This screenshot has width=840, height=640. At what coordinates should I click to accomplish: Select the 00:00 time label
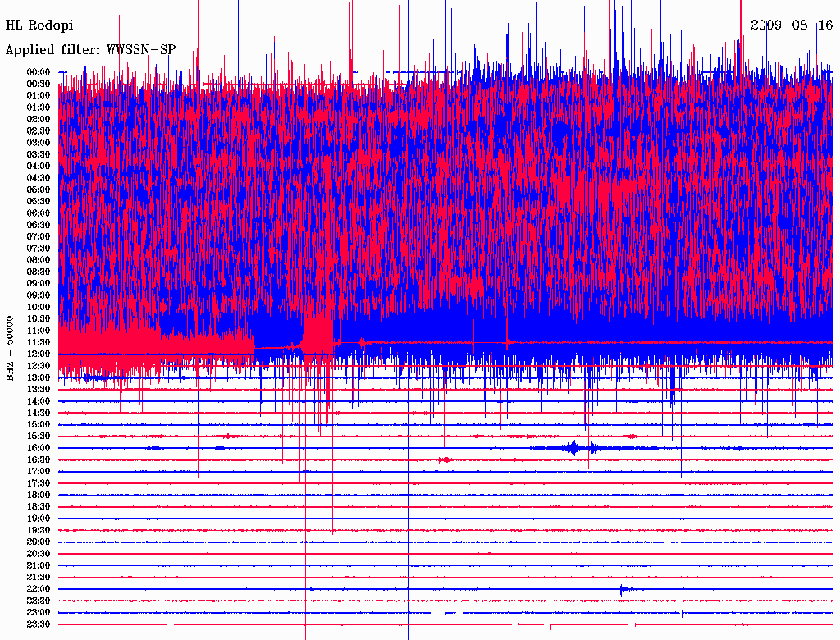[39, 72]
